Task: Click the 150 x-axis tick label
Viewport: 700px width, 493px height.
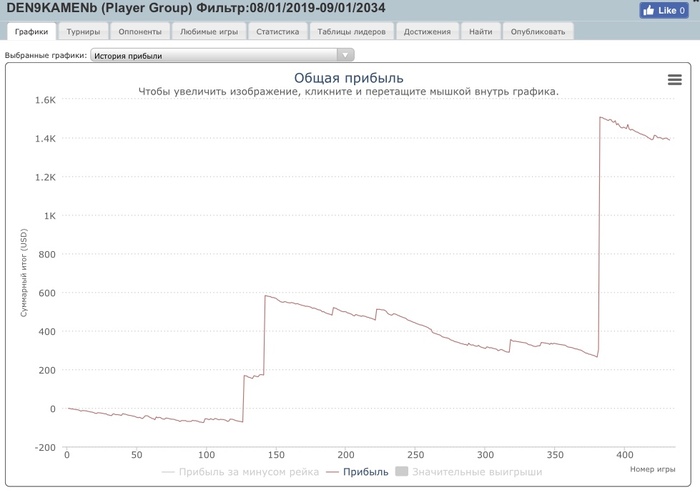Action: click(x=276, y=455)
